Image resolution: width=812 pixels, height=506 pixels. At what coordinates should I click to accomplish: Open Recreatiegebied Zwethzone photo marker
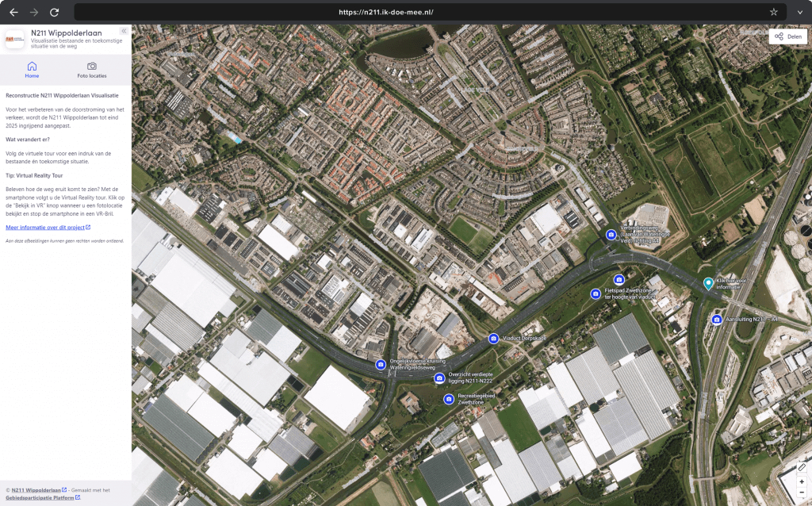pos(448,399)
